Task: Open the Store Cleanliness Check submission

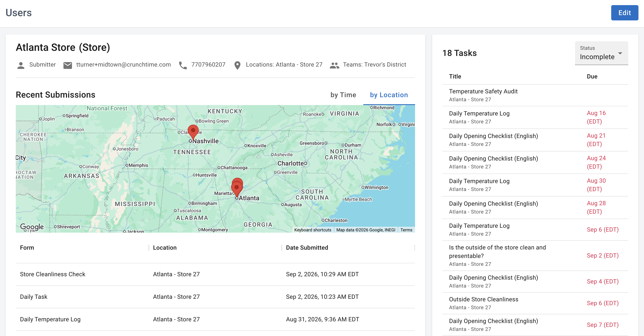Action: point(215,274)
